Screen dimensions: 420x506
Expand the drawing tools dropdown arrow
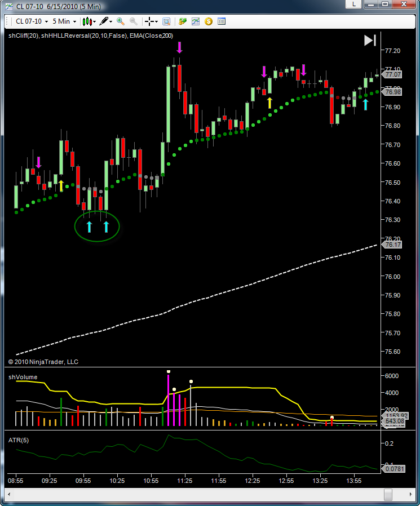pyautogui.click(x=110, y=21)
